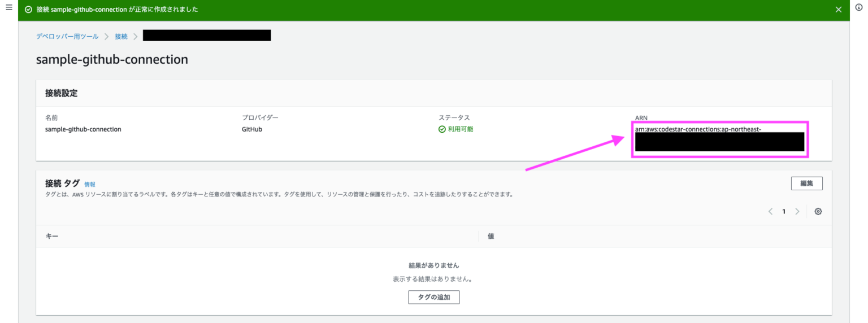Select page number 1 in pagination
Image resolution: width=868 pixels, height=323 pixels.
(784, 212)
